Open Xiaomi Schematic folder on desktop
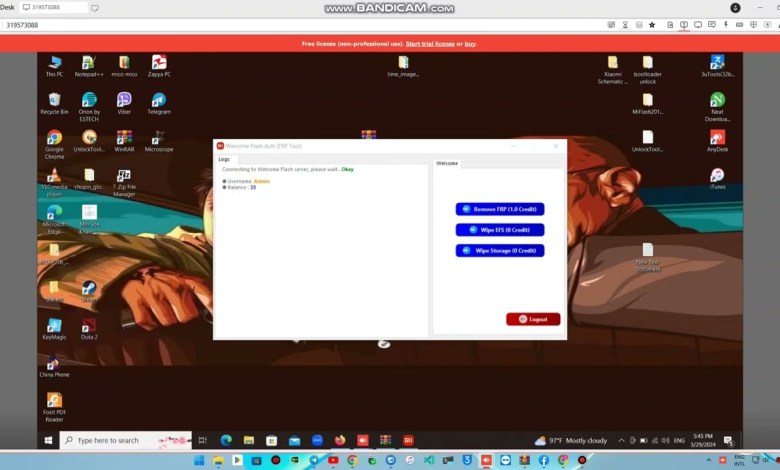This screenshot has width=780, height=470. coord(612,70)
